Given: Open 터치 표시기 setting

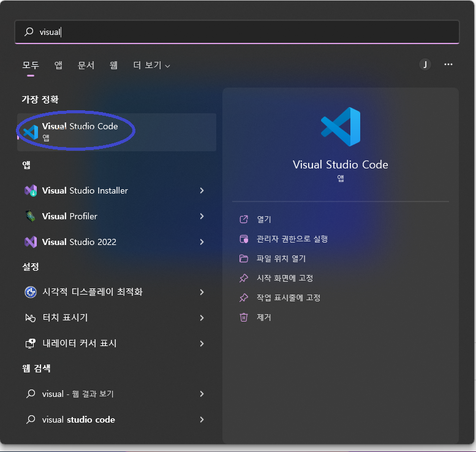Looking at the screenshot, I should click(x=66, y=318).
